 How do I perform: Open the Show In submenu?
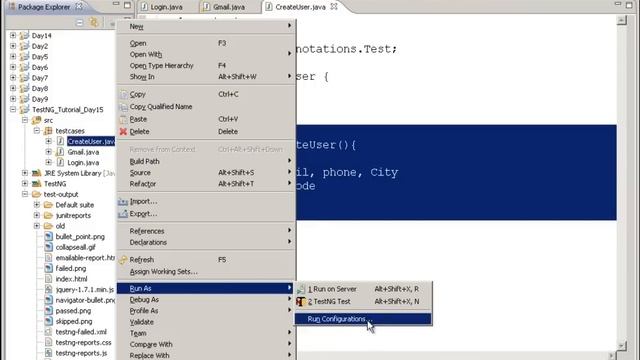coord(206,77)
